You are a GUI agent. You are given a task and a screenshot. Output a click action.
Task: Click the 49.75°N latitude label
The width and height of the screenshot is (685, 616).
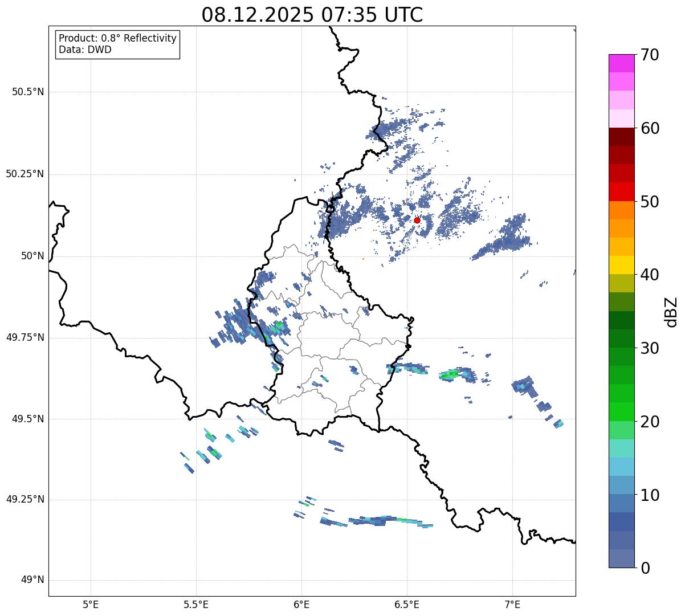point(25,337)
